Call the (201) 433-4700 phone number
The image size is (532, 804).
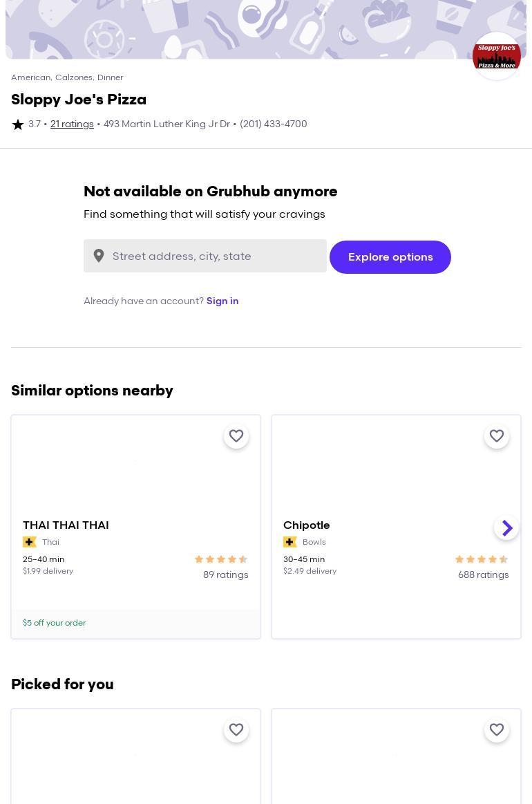coord(274,124)
